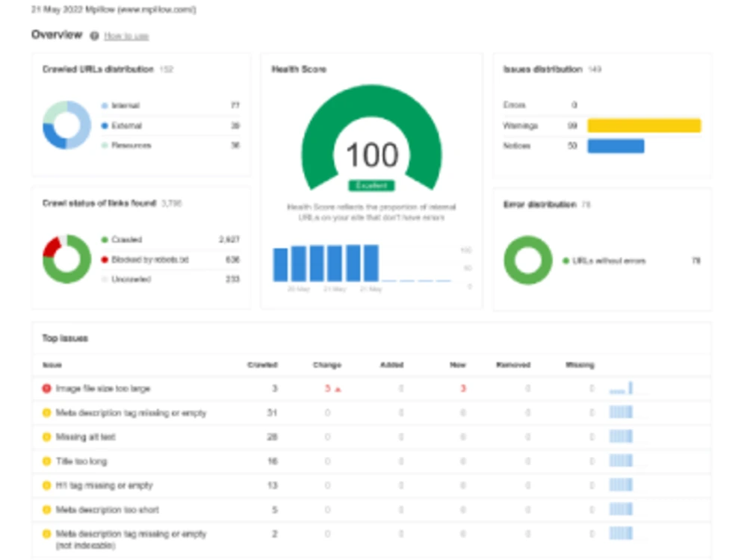
Task: Select the Internal legend dot in Crawled URLs distribution
Action: (105, 106)
